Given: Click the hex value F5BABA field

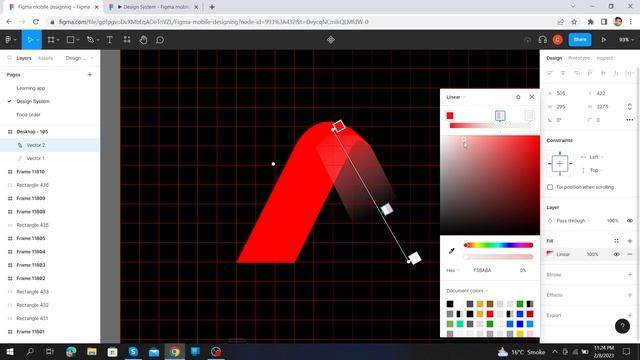Looking at the screenshot, I should pyautogui.click(x=482, y=270).
